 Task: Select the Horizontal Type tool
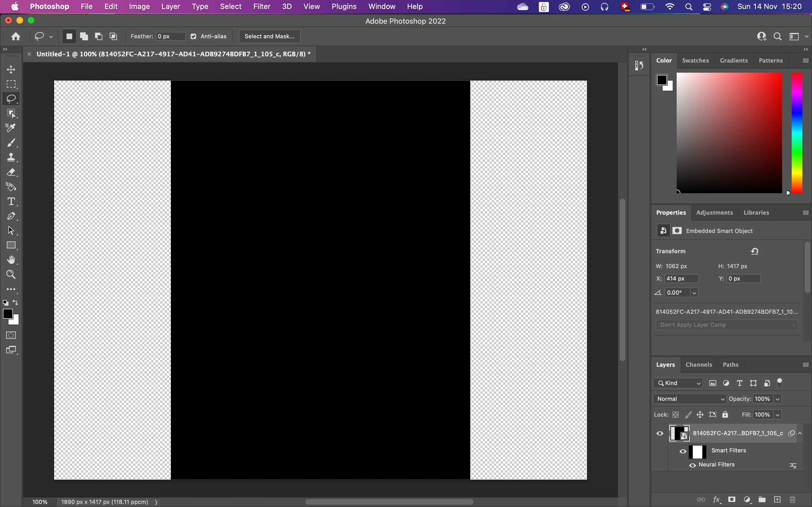pyautogui.click(x=11, y=201)
